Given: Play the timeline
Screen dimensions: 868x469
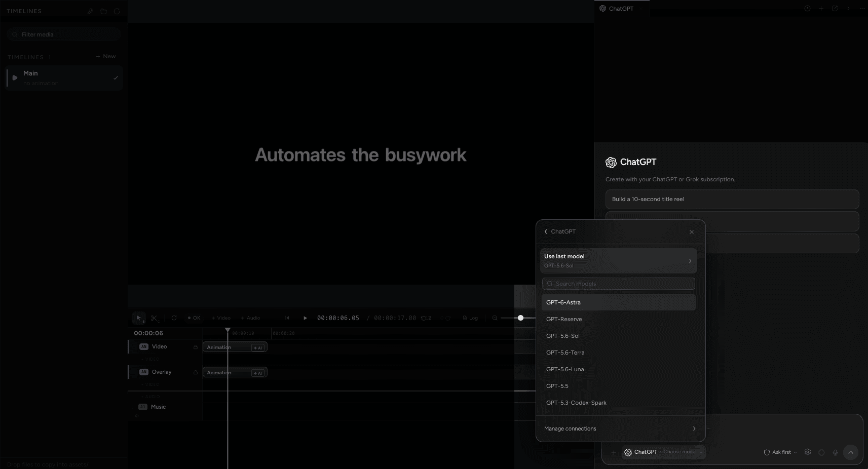Looking at the screenshot, I should [305, 318].
